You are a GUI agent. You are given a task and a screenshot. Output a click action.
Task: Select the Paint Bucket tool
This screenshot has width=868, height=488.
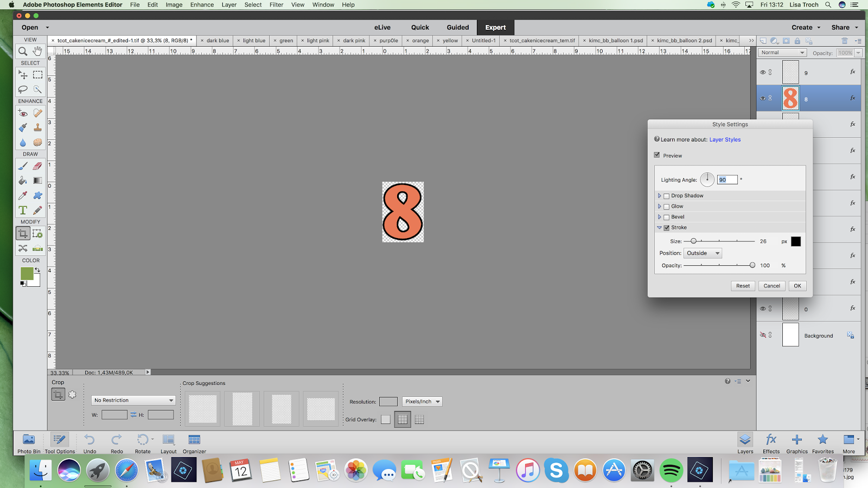pyautogui.click(x=23, y=181)
